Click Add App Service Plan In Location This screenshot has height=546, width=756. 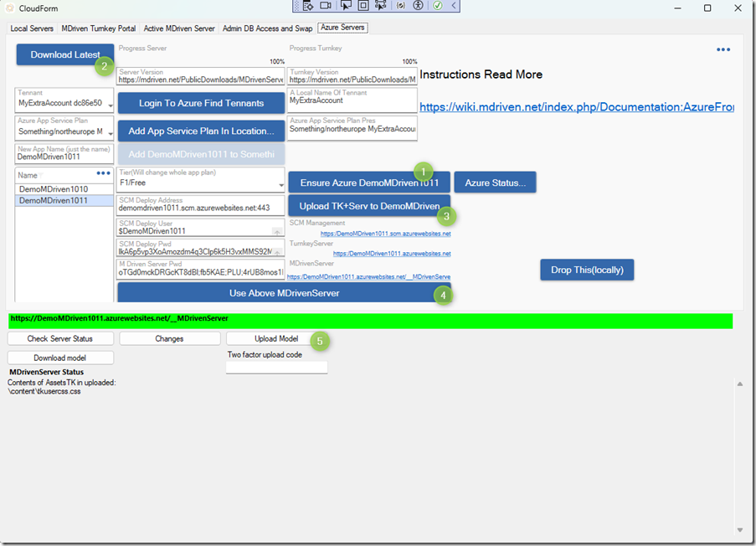click(202, 131)
